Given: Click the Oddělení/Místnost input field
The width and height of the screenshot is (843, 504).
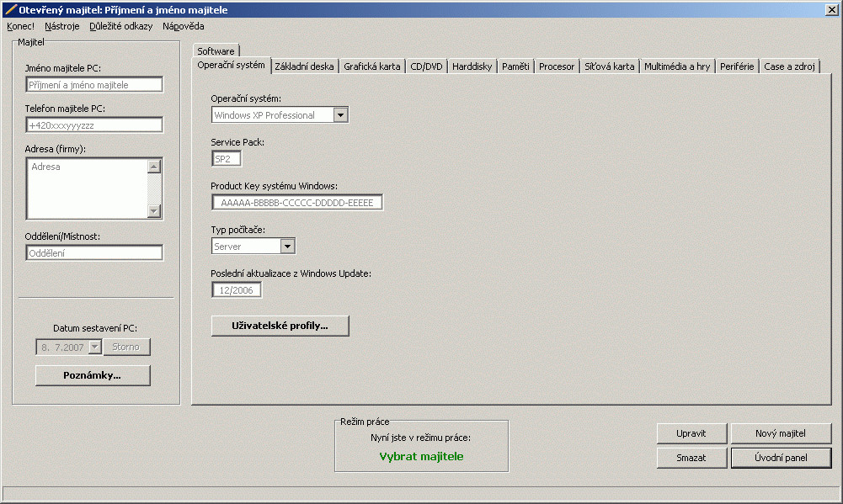Looking at the screenshot, I should click(94, 252).
